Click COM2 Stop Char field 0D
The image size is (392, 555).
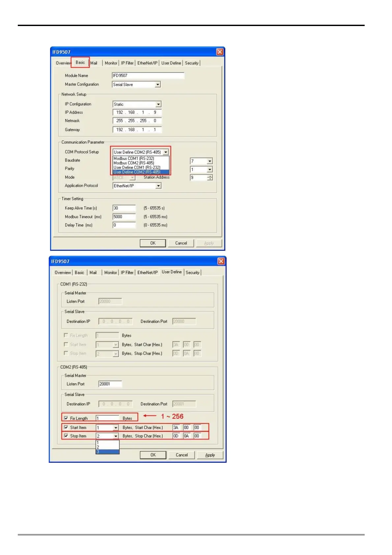tap(176, 436)
